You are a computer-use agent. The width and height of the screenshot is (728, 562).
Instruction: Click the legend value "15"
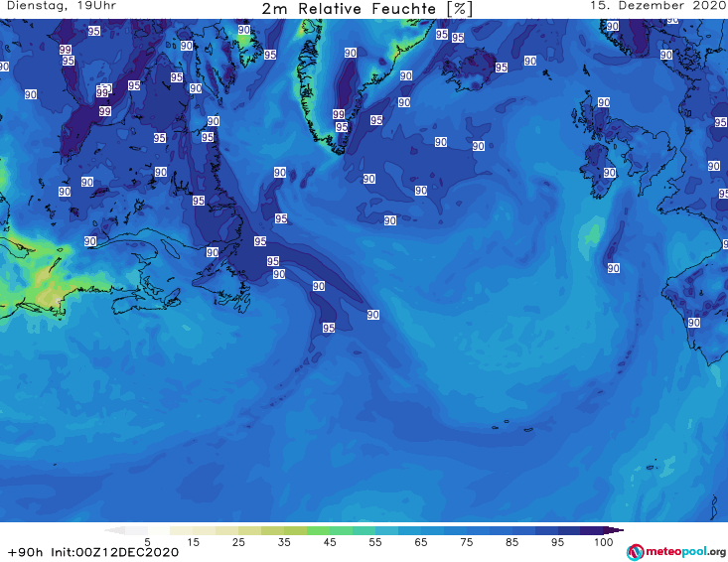[x=193, y=542]
